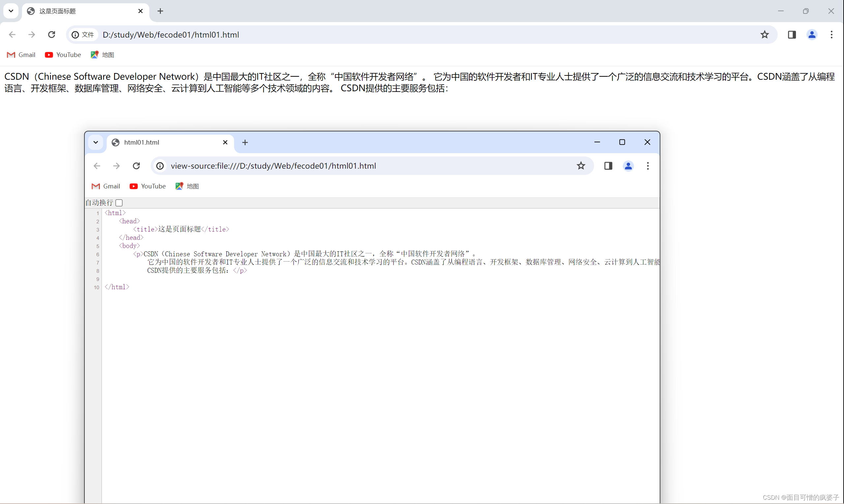The height and width of the screenshot is (504, 844).
Task: Open the 地图 bookmark in the view-source window
Action: 187,186
